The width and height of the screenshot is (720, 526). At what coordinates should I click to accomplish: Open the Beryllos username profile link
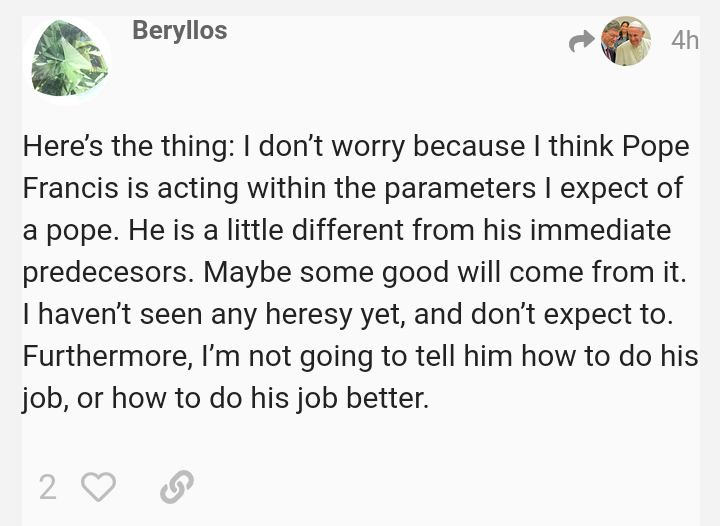tap(180, 31)
